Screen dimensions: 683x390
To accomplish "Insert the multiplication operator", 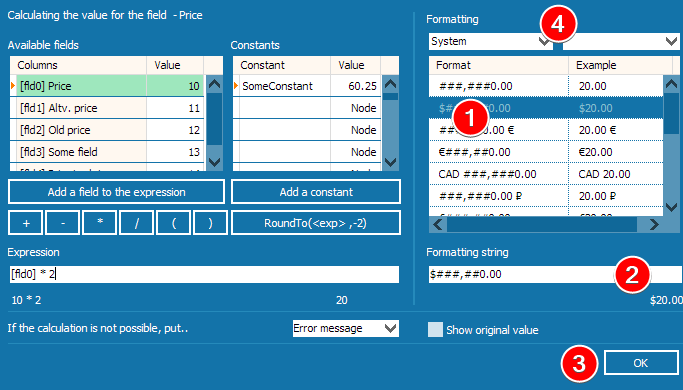I will tap(100, 223).
